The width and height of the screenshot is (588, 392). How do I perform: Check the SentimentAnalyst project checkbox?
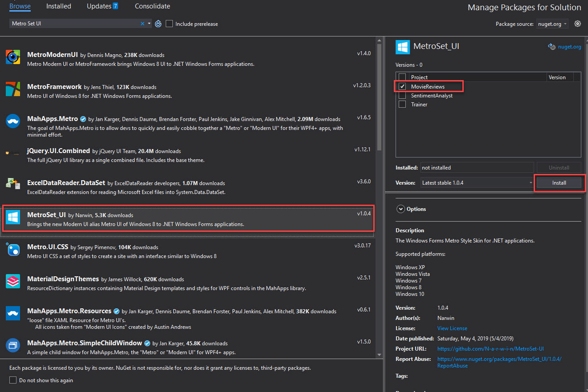pyautogui.click(x=402, y=95)
